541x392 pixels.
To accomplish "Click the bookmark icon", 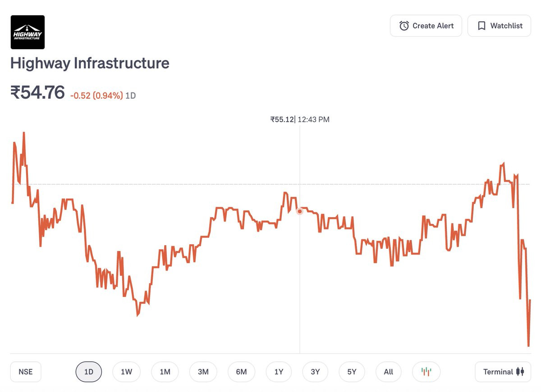I will click(481, 26).
